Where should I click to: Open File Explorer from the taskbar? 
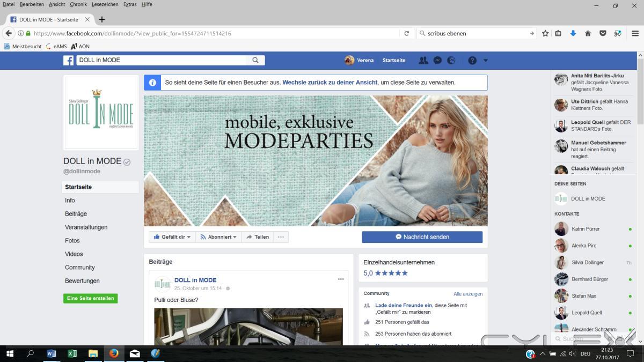click(x=93, y=354)
